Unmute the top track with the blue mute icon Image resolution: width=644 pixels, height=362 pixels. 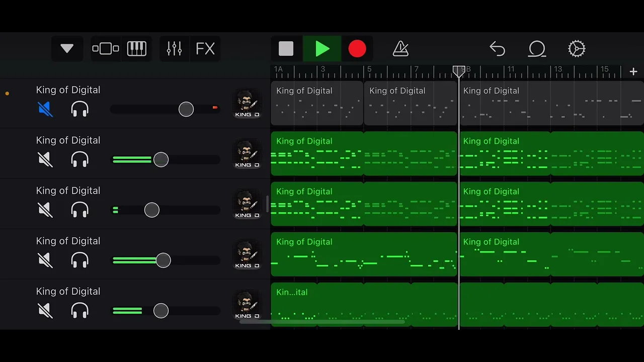click(45, 109)
